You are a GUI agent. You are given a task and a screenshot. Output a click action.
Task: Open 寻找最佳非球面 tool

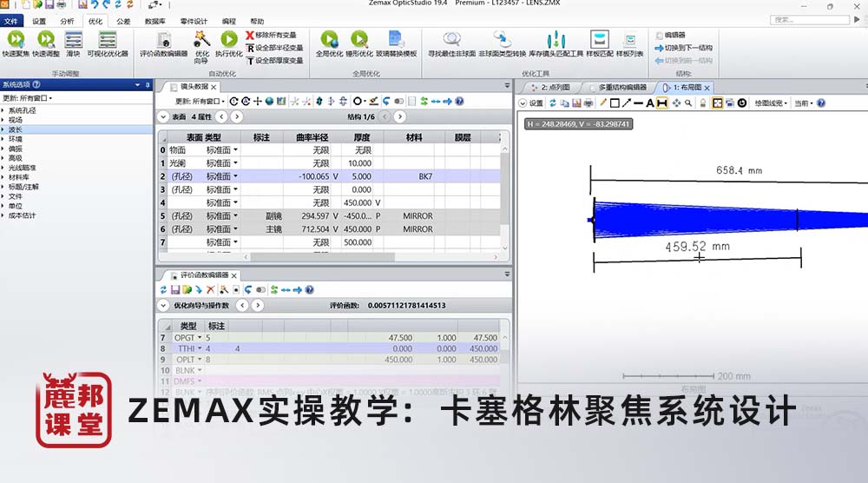(x=451, y=43)
